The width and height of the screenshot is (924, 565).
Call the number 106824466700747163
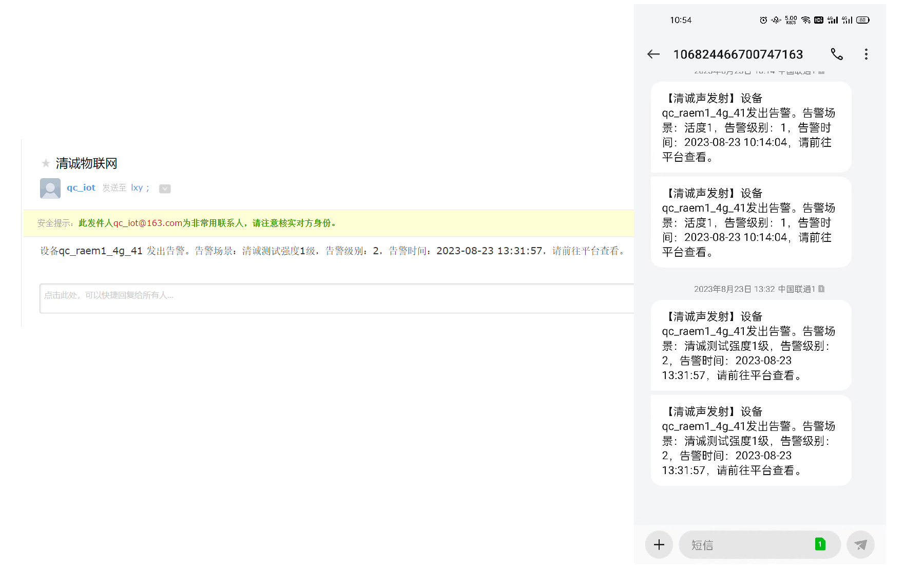837,54
